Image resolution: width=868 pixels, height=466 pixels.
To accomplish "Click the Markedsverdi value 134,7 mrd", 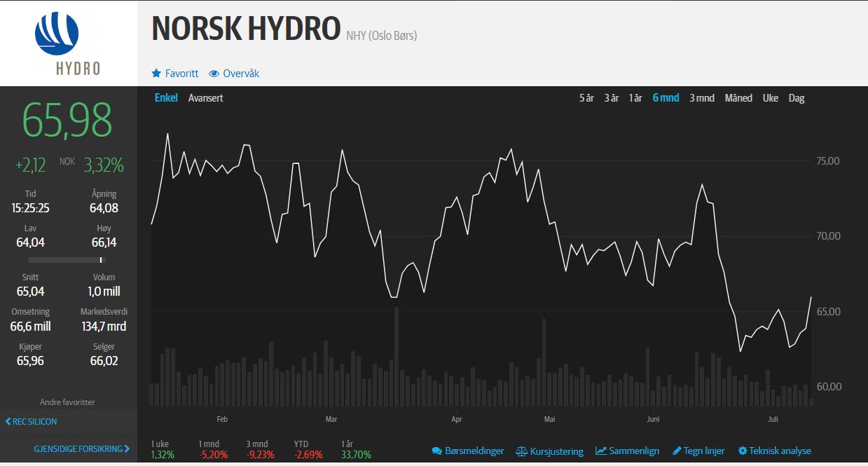I will 104,326.
